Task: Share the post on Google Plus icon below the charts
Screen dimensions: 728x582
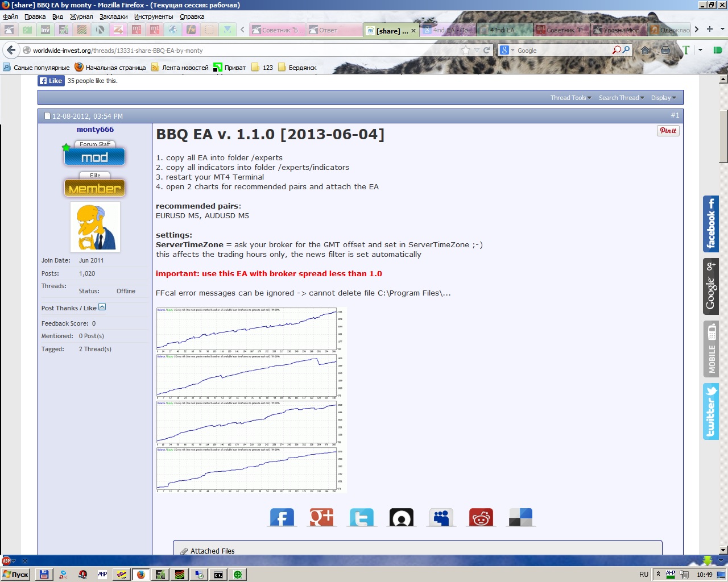Action: 321,518
